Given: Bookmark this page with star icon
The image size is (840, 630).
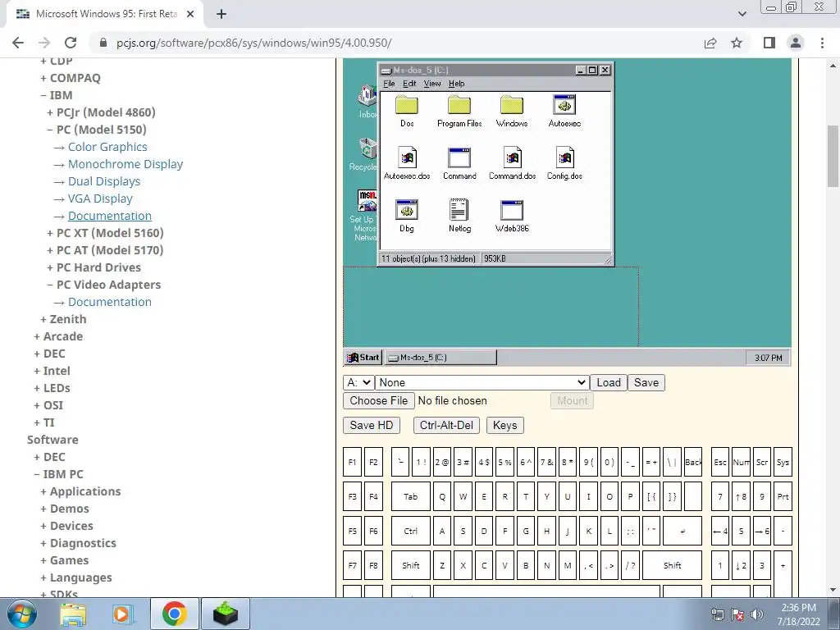Looking at the screenshot, I should tap(737, 43).
